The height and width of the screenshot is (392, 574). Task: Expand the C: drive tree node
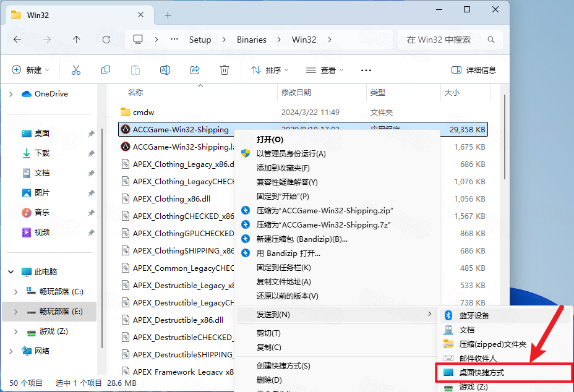pos(15,292)
